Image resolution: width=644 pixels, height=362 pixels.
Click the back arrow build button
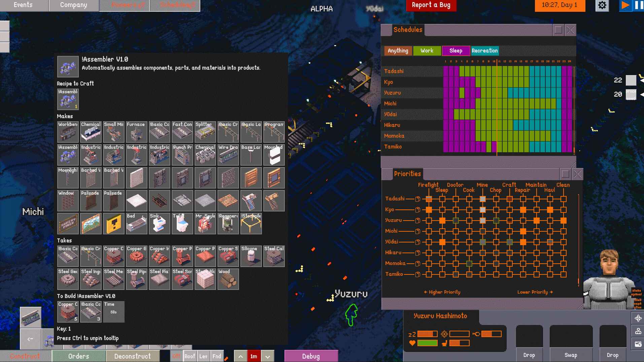(30, 339)
